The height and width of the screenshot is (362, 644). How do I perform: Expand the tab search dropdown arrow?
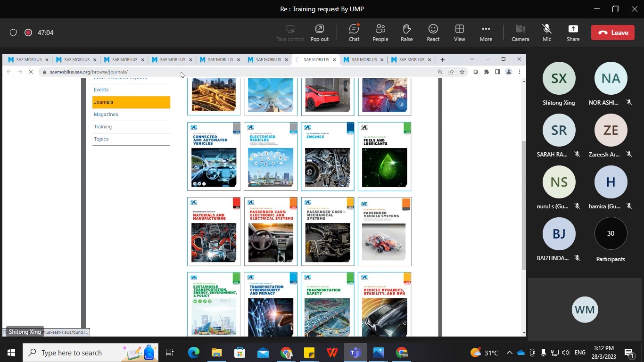click(472, 59)
